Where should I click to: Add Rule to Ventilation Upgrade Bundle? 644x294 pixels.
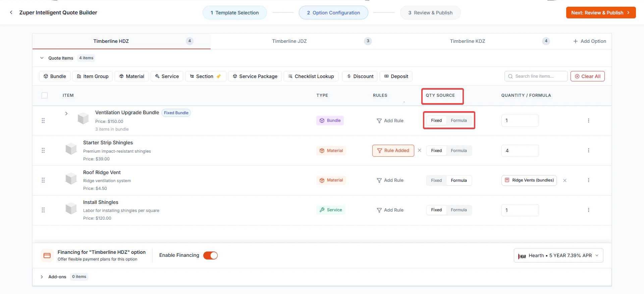tap(390, 121)
